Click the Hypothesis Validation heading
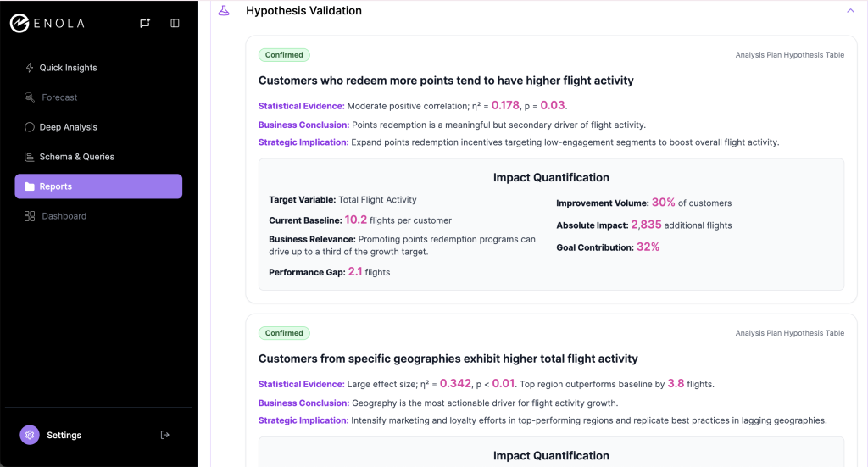868x467 pixels. (x=303, y=10)
